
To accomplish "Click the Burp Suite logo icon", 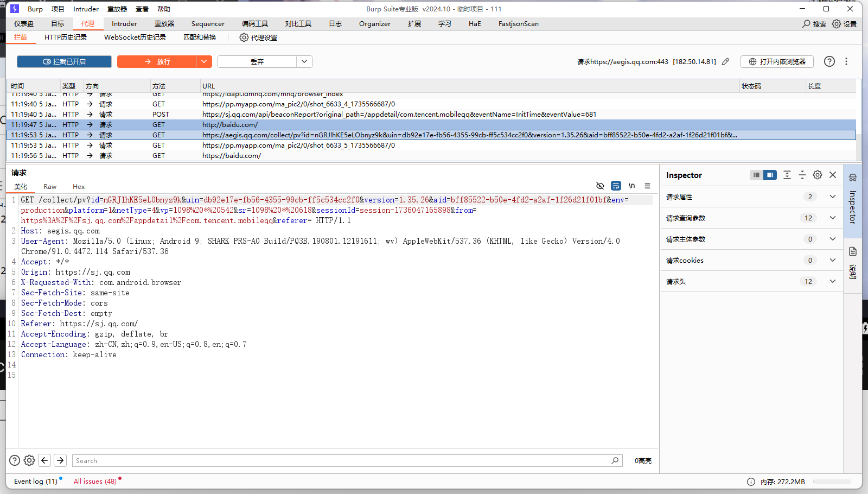I will click(x=15, y=9).
